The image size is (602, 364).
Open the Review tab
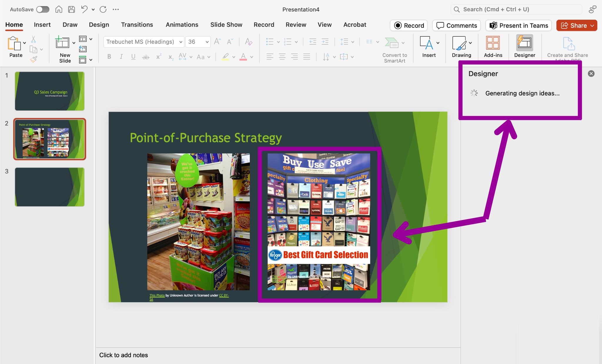(296, 25)
